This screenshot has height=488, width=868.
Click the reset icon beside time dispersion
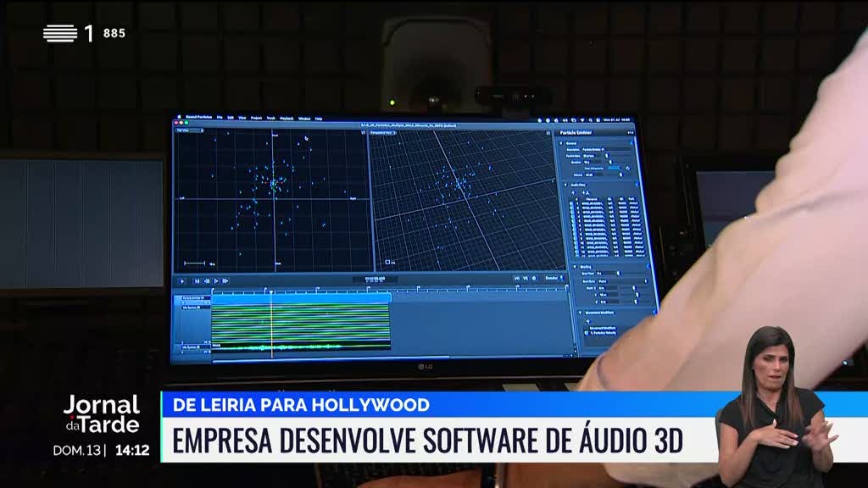(x=628, y=169)
